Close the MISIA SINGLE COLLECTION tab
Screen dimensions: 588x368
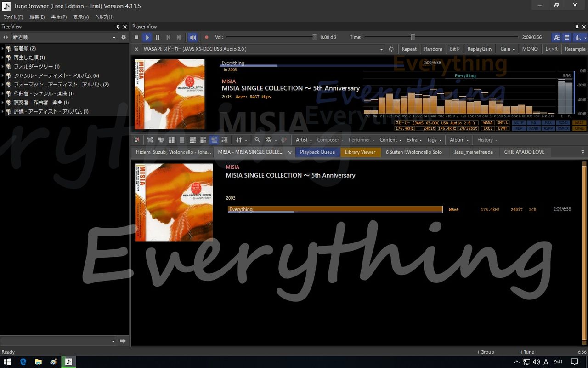point(289,152)
